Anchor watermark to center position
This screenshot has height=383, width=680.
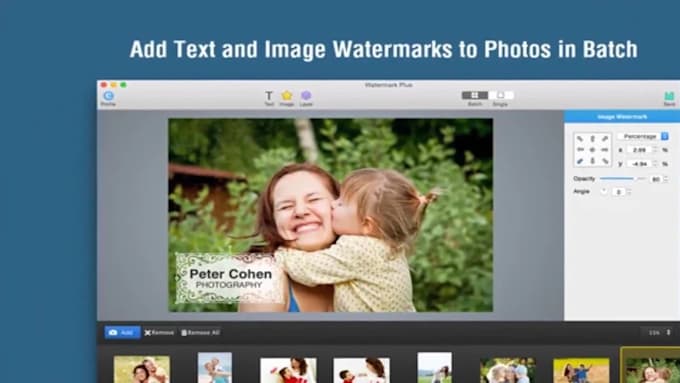coord(592,150)
